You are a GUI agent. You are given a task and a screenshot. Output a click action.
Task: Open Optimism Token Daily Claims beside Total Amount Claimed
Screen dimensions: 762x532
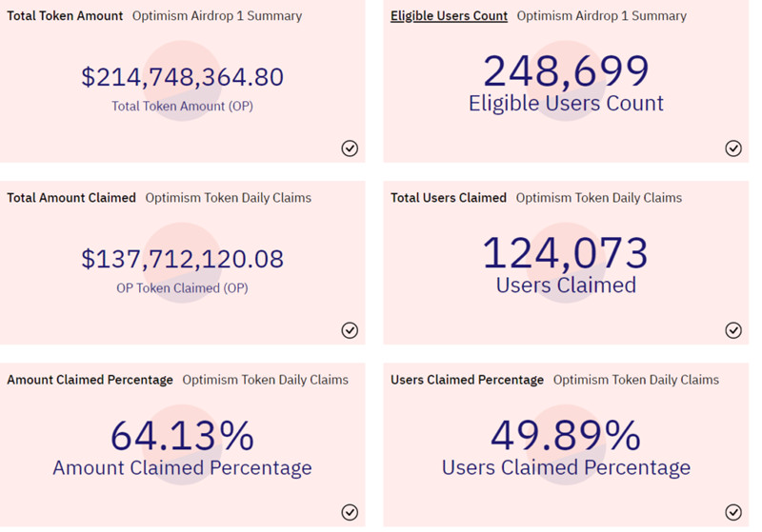pyautogui.click(x=228, y=198)
